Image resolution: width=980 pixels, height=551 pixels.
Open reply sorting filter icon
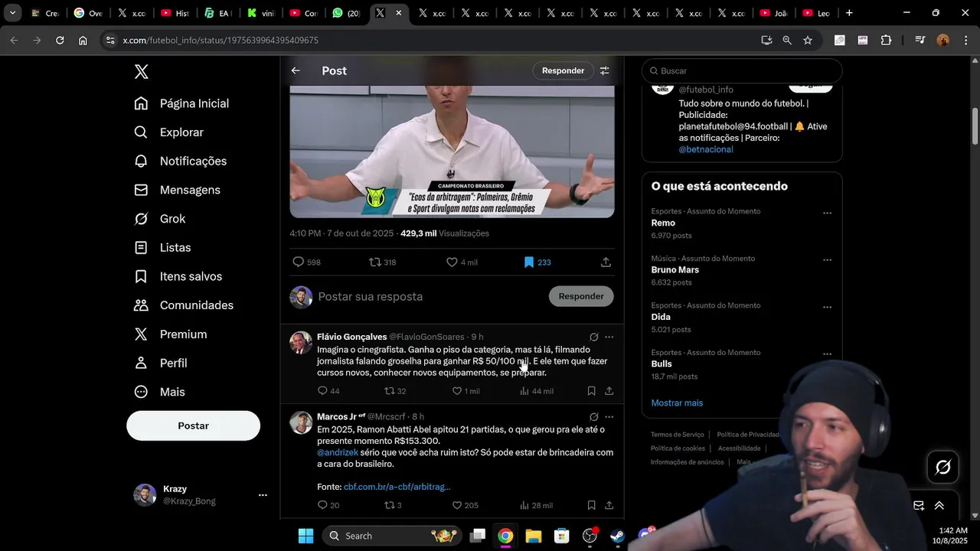tap(605, 70)
